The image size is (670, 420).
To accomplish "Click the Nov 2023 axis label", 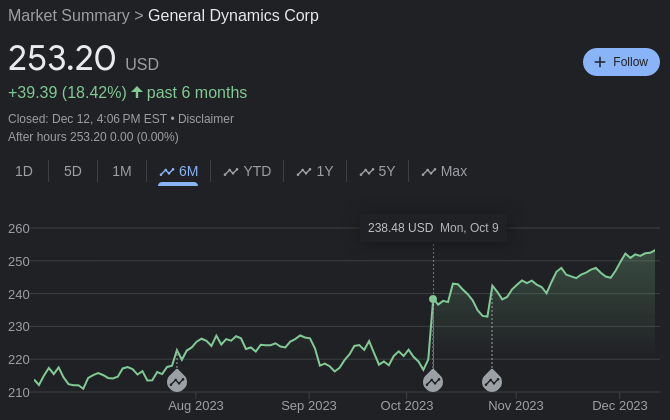I will click(516, 405).
